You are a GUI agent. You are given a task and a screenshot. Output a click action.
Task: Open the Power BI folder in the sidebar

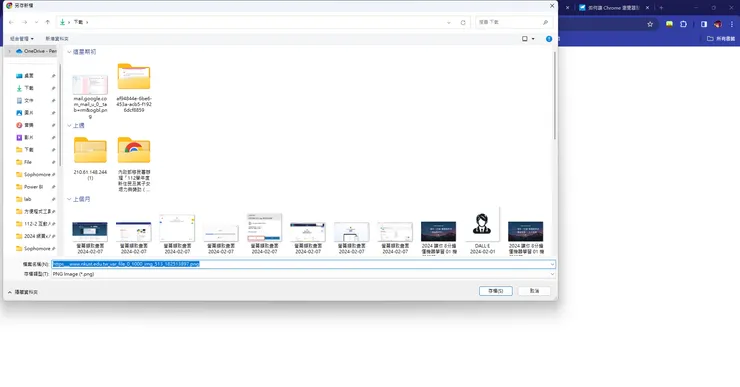(x=33, y=186)
